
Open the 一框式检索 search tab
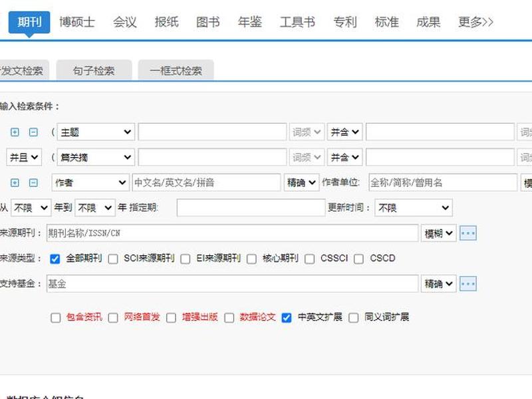(x=176, y=70)
